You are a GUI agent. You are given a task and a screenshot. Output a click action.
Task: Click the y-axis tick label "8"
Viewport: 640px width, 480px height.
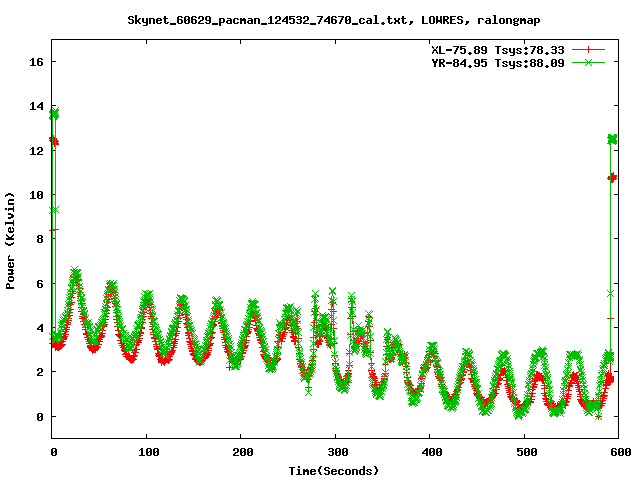[40, 239]
